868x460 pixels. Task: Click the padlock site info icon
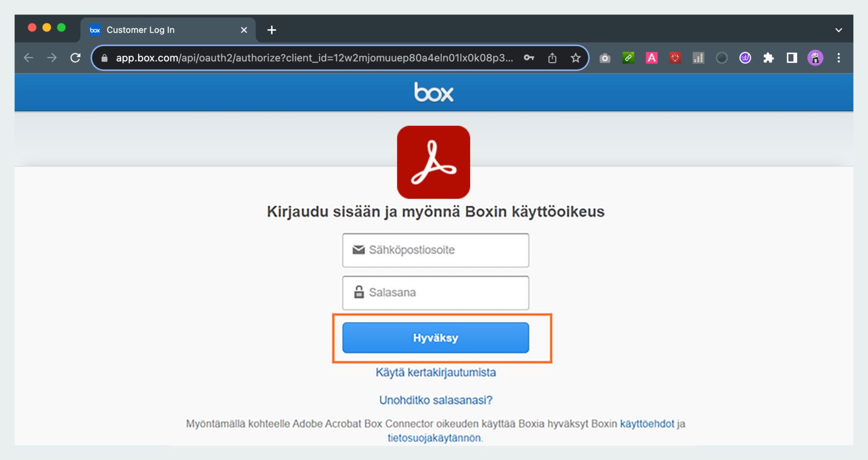104,58
